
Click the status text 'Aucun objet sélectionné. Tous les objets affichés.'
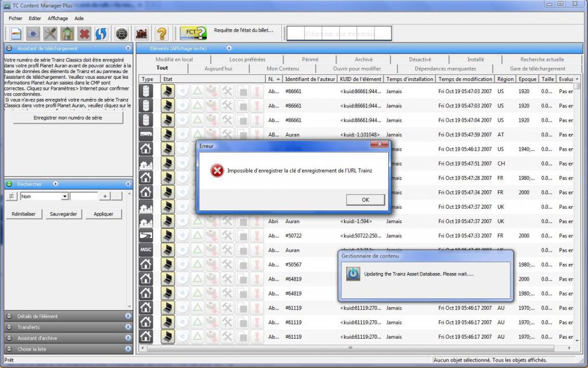pos(490,360)
